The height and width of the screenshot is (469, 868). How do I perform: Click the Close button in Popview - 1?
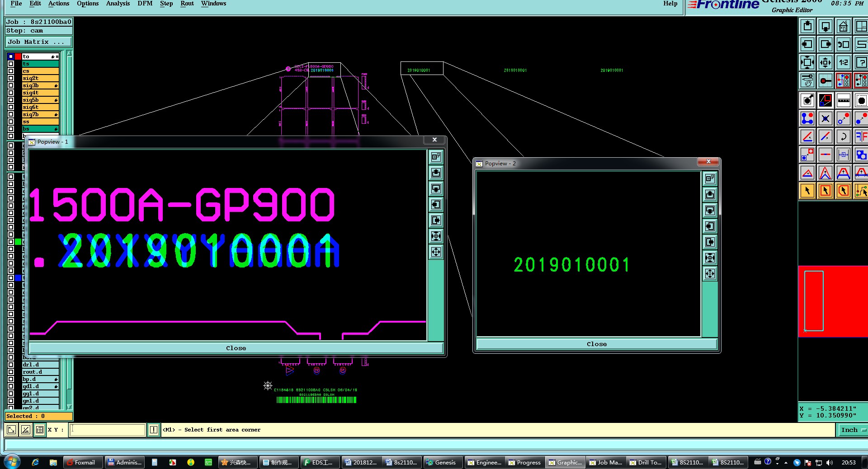click(236, 348)
